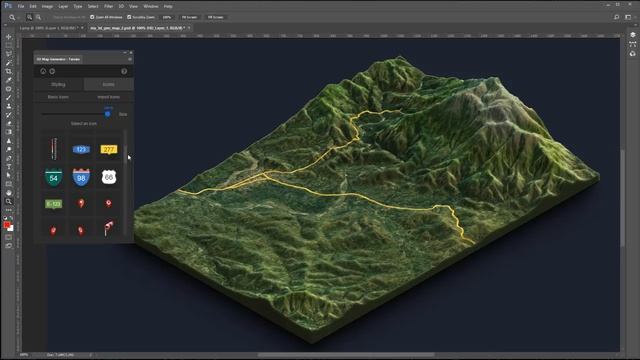Image resolution: width=640 pixels, height=360 pixels.
Task: Select the History Brush tool
Action: 9,115
